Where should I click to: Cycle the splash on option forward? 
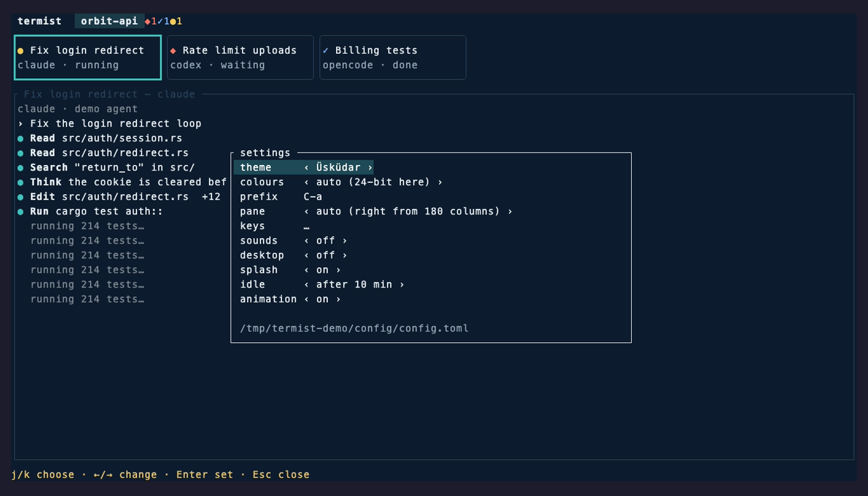[338, 270]
